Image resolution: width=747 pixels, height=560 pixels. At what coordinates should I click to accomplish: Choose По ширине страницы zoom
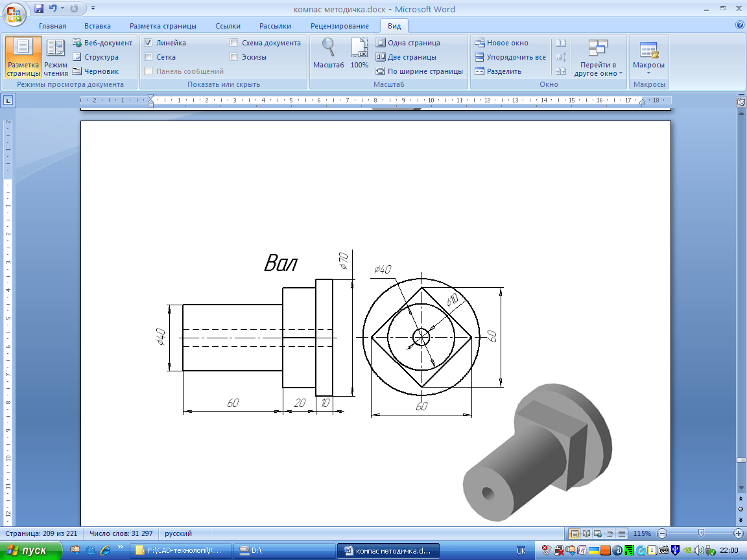420,71
